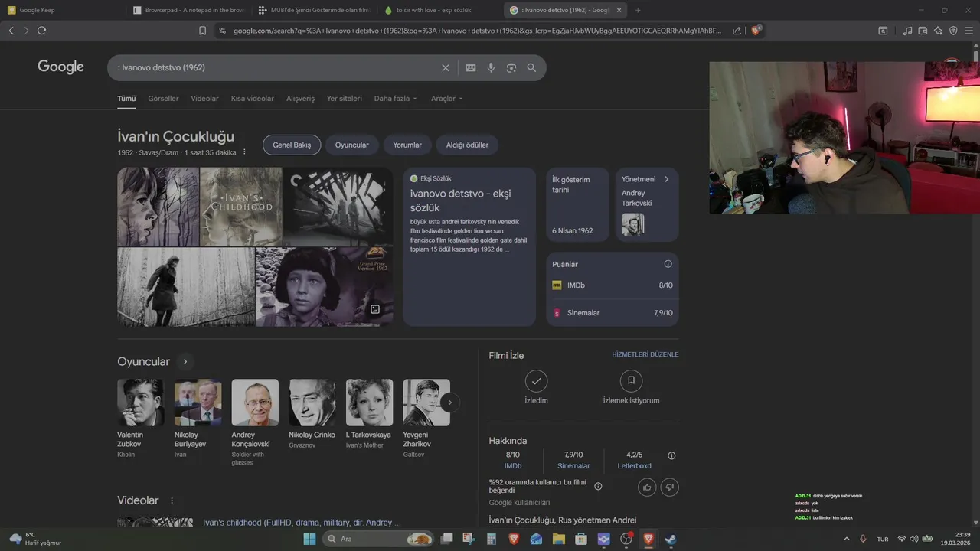The height and width of the screenshot is (551, 980).
Task: Open the Calculator from the taskbar
Action: [x=492, y=539]
